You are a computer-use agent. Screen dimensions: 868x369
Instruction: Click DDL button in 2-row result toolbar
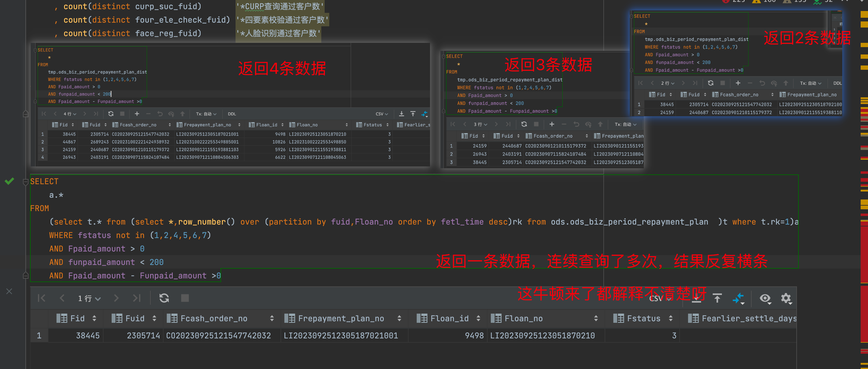837,83
